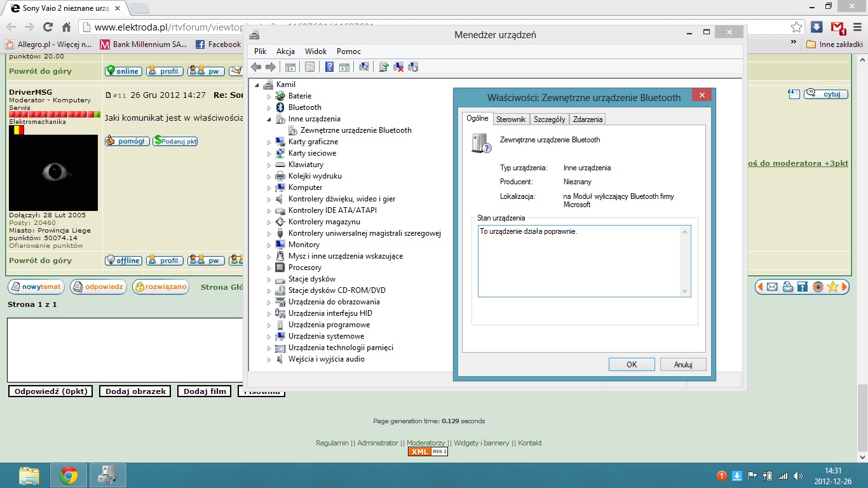This screenshot has height=488, width=868.
Task: Click the Podaruj pkt button
Action: [175, 141]
